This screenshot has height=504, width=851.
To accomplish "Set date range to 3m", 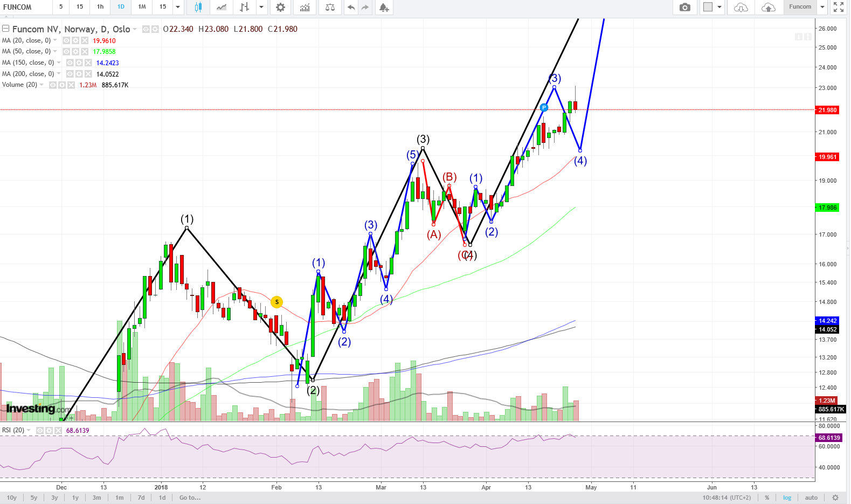I will (x=96, y=498).
